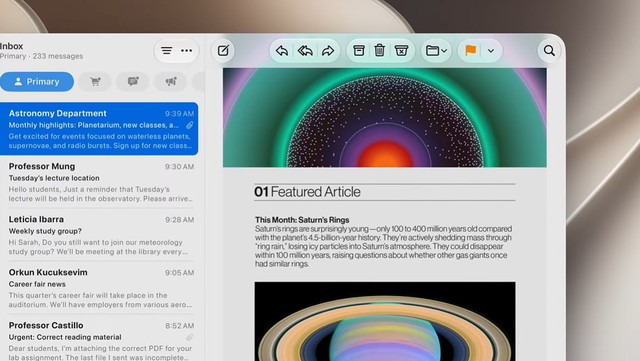Click 'Primary · 233 messages' subtitle

click(x=41, y=56)
